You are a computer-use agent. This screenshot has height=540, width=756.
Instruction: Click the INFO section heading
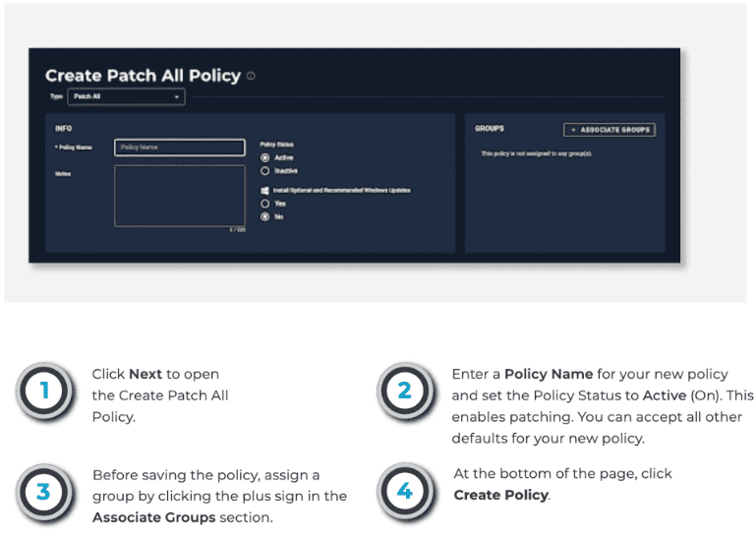[63, 129]
